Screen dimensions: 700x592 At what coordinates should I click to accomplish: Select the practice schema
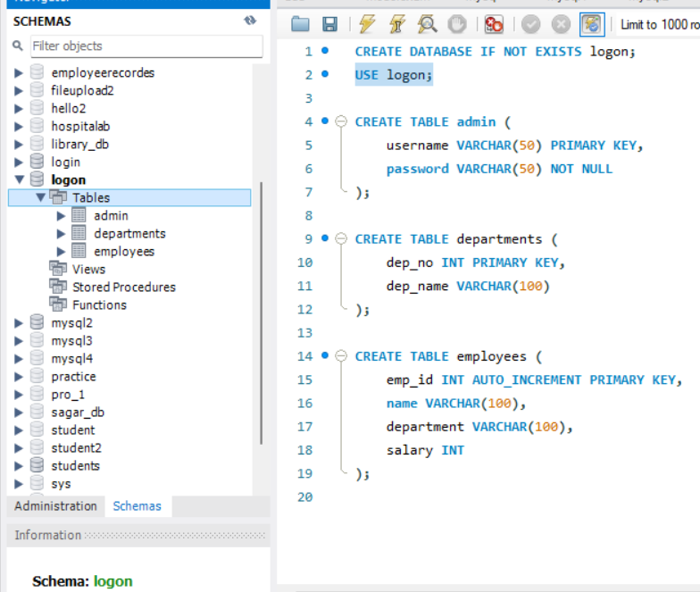tap(73, 377)
